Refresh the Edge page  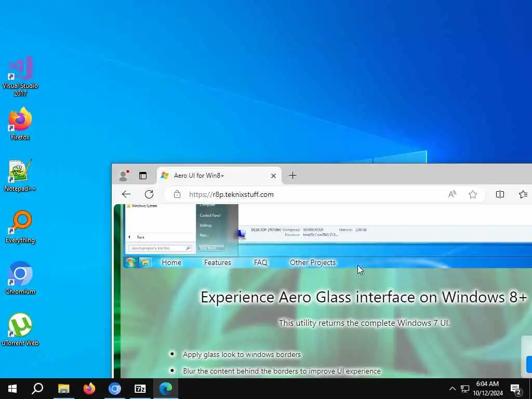click(149, 194)
